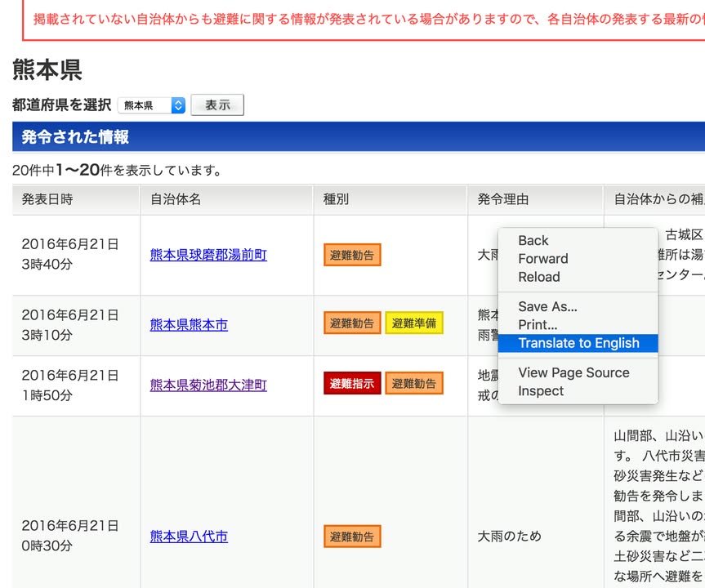The image size is (705, 588).
Task: Click the 種別 column header
Action: pos(336,199)
